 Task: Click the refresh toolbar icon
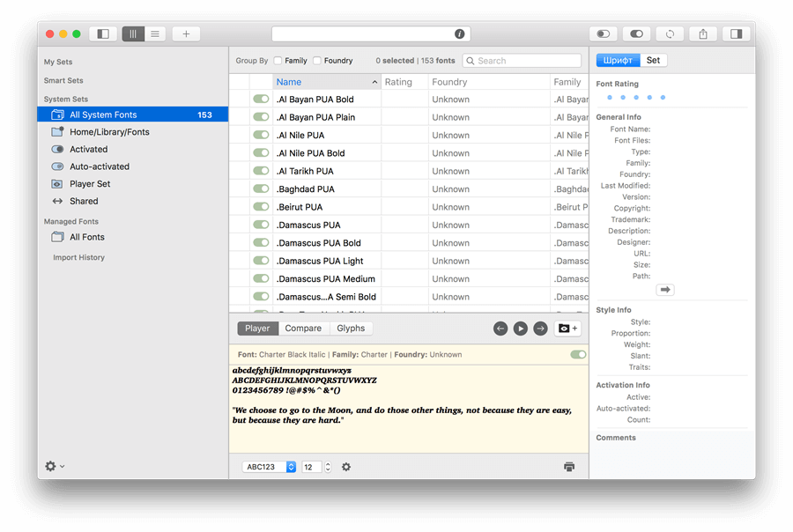(670, 33)
